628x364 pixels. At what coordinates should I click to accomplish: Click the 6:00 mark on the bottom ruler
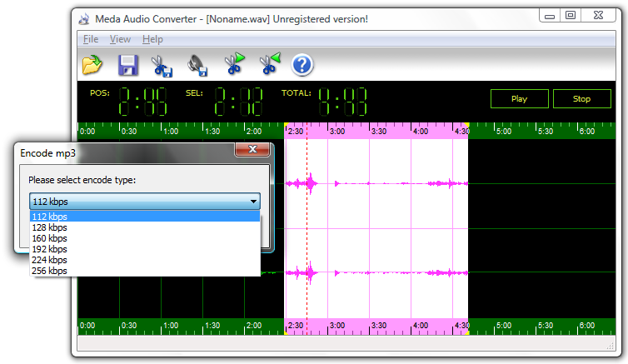point(587,326)
